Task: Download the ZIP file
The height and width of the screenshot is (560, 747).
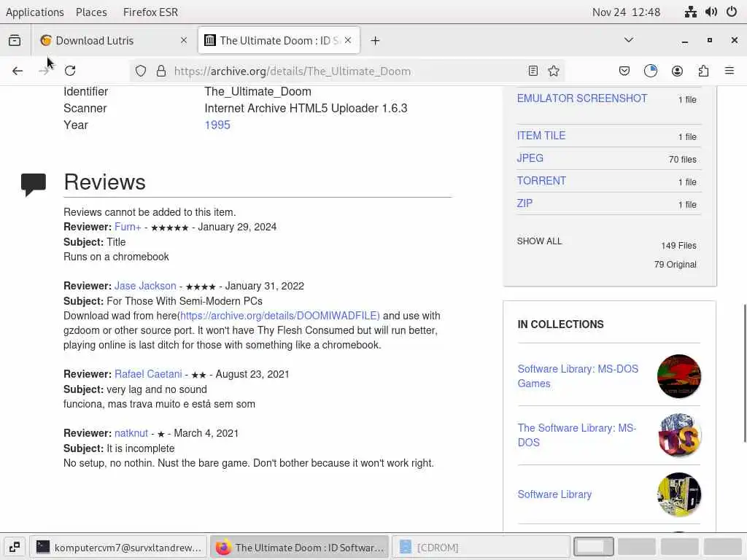Action: (x=525, y=203)
